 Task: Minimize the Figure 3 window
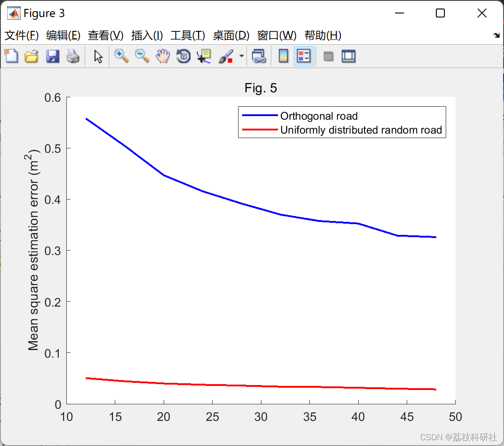(399, 13)
